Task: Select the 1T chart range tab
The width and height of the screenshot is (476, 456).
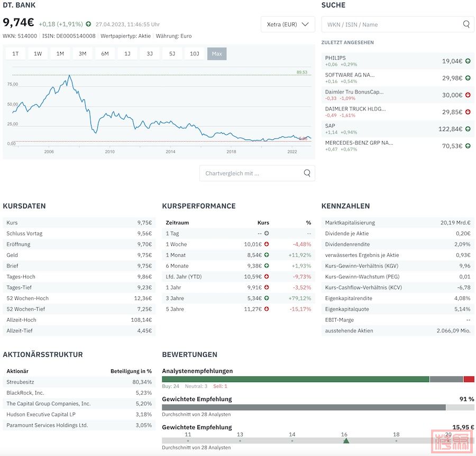Action: pos(15,54)
